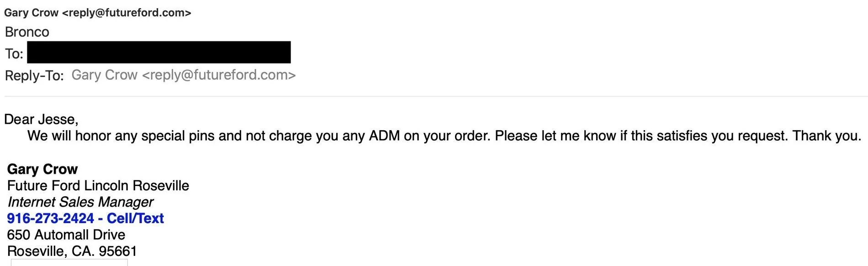Click the Dear Jesse greeting
Viewport: 868px width, 266px height.
click(x=41, y=119)
